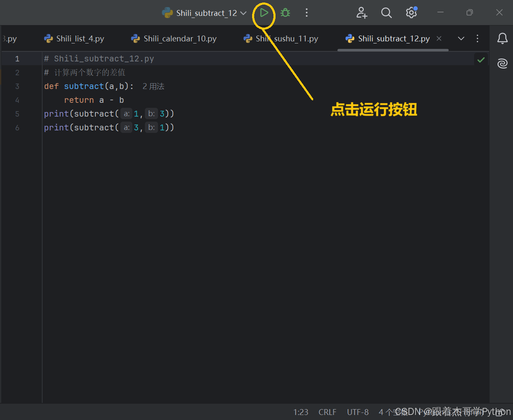Screen dimensions: 513x420
Task: Click UTF-8 to change file encoding
Action: [x=357, y=412]
